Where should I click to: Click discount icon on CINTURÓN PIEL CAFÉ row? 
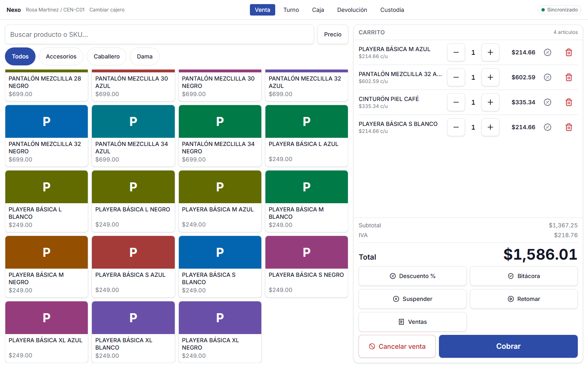[548, 102]
